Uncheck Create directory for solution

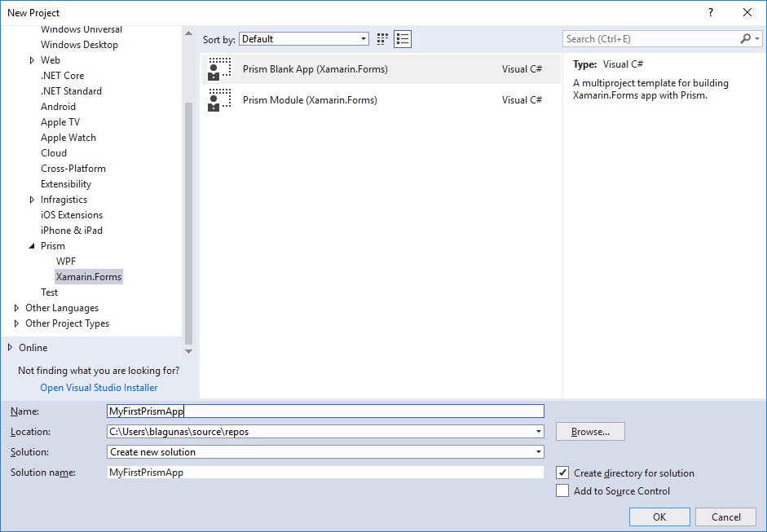point(562,473)
